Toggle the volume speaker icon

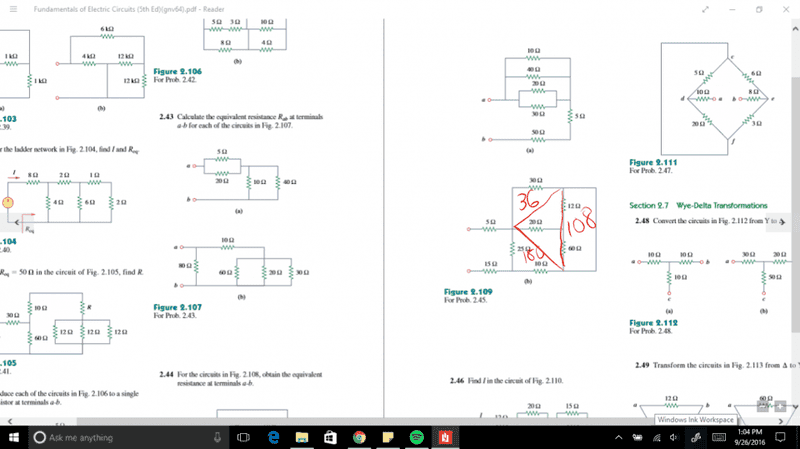click(674, 437)
